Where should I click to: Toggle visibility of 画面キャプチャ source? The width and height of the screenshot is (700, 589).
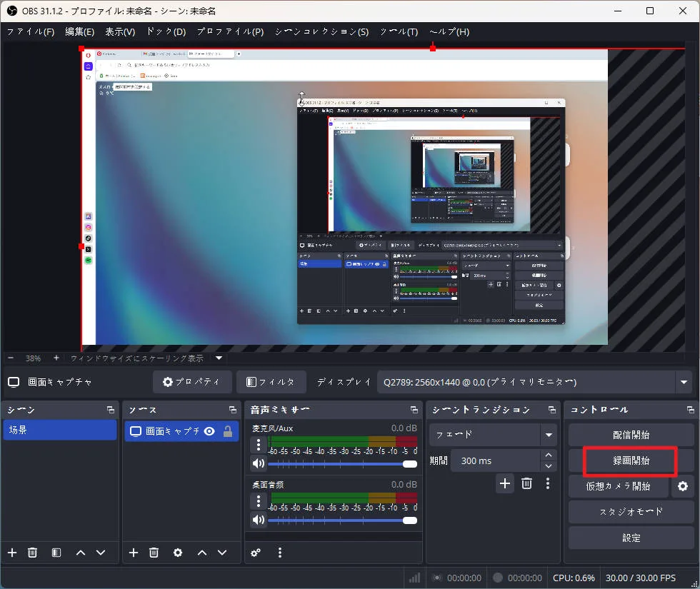(x=209, y=431)
